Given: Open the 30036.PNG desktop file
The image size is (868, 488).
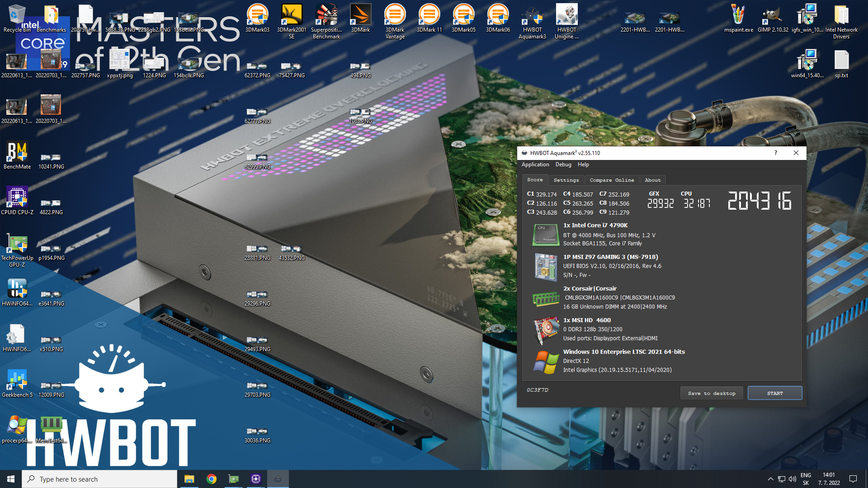Looking at the screenshot, I should point(257,435).
